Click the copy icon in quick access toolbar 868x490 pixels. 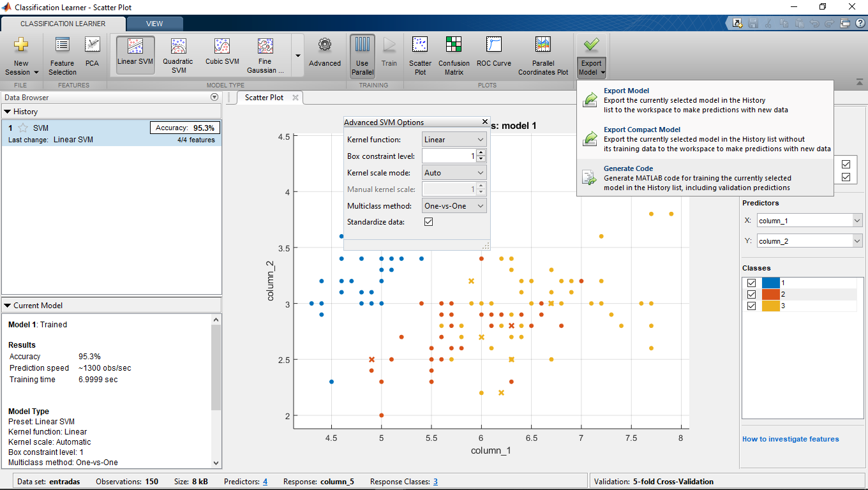click(x=783, y=24)
